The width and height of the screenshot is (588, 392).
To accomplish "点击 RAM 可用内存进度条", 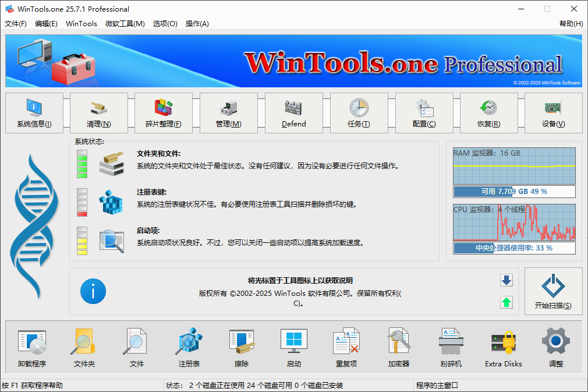I will coord(514,192).
